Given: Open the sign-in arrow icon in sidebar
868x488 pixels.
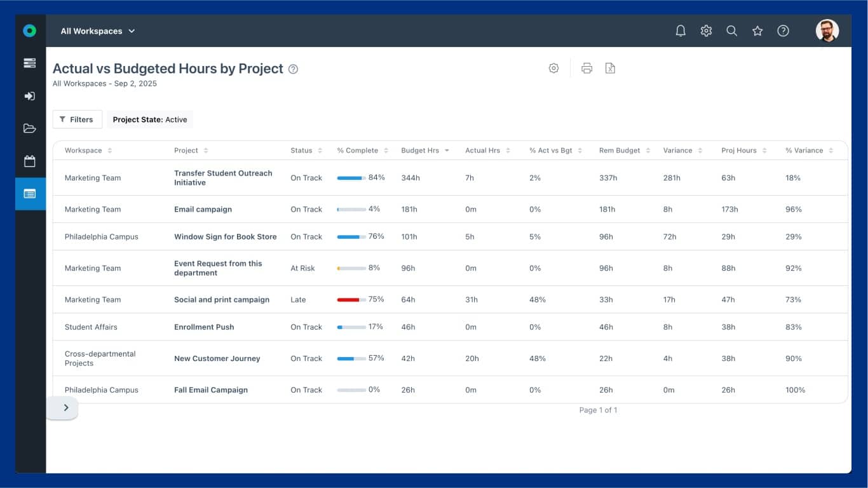Looking at the screenshot, I should pos(30,96).
